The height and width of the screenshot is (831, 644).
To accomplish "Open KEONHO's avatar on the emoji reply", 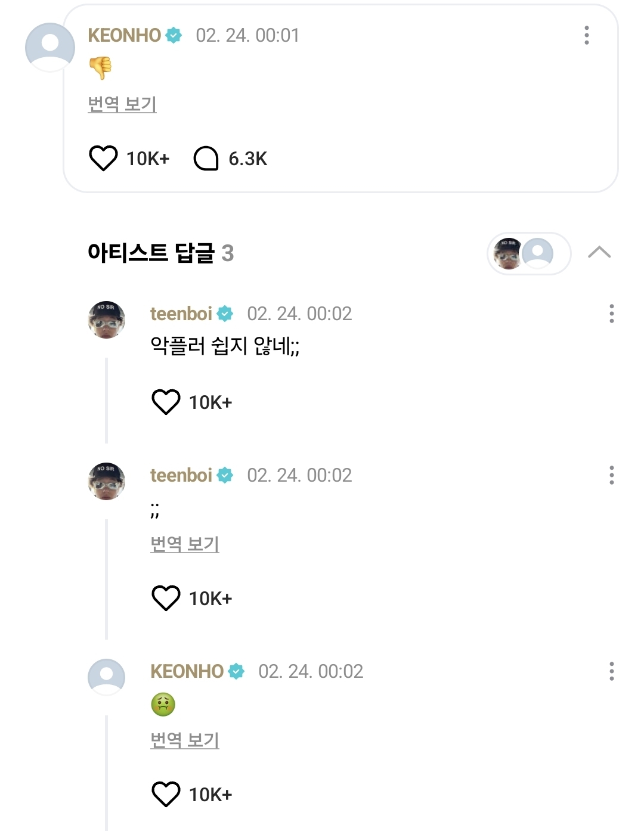I will [107, 677].
